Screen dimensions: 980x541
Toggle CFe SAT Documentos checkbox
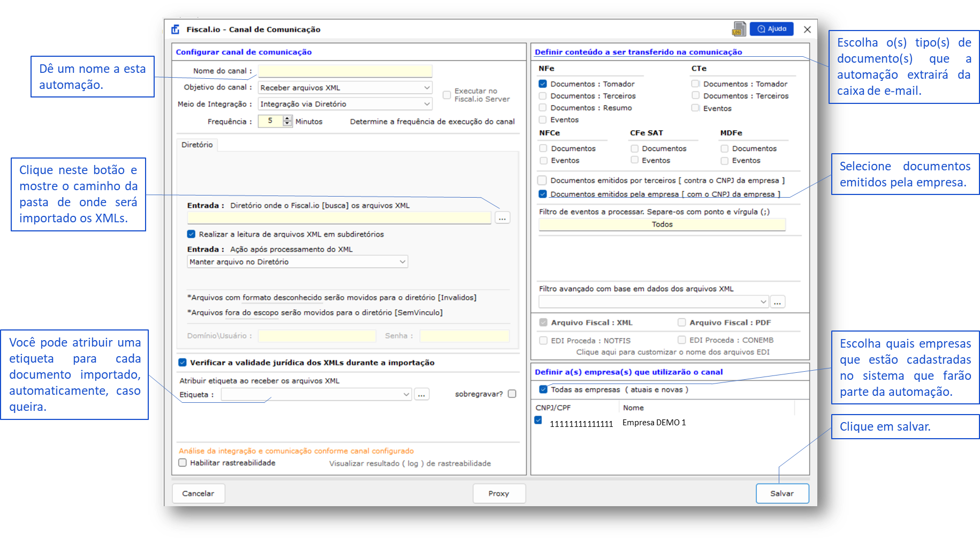tap(634, 148)
